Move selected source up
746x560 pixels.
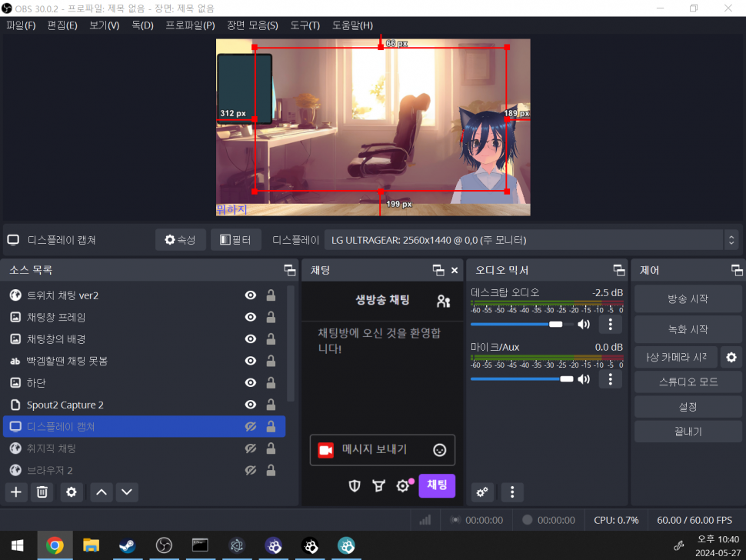pos(102,492)
